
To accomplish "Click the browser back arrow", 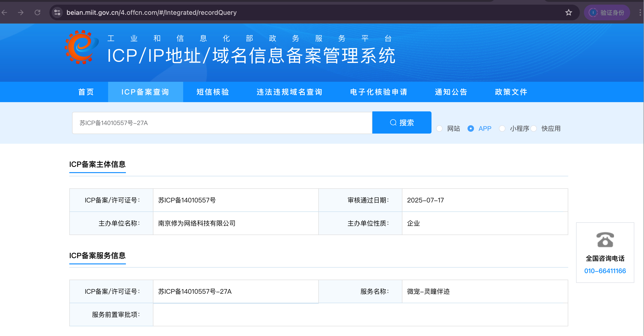I will click(4, 12).
